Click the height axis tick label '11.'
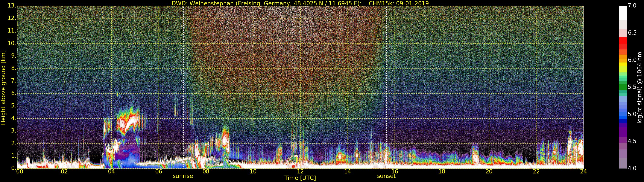 point(12,31)
